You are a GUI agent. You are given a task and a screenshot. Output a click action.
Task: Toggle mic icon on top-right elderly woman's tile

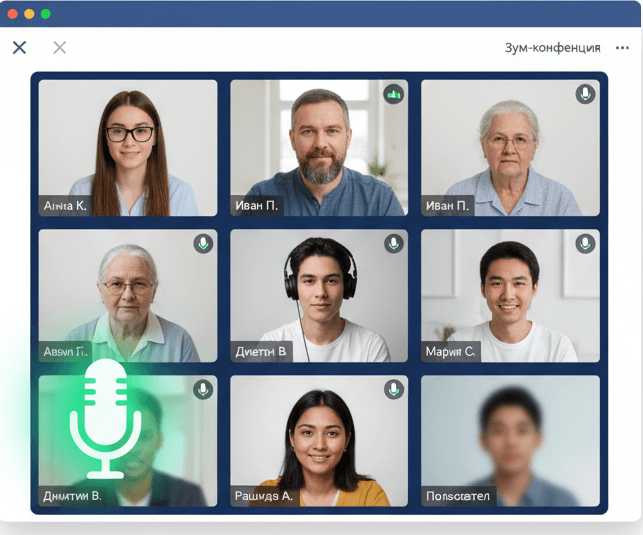585,94
